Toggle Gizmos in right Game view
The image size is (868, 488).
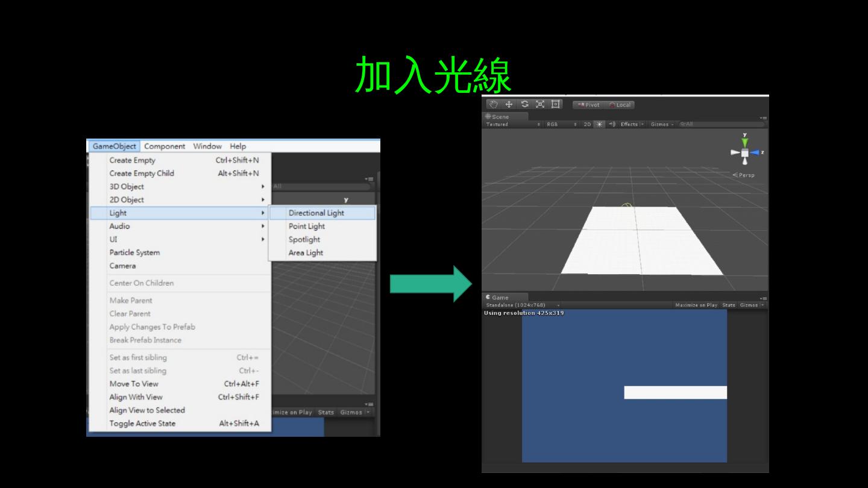(749, 305)
